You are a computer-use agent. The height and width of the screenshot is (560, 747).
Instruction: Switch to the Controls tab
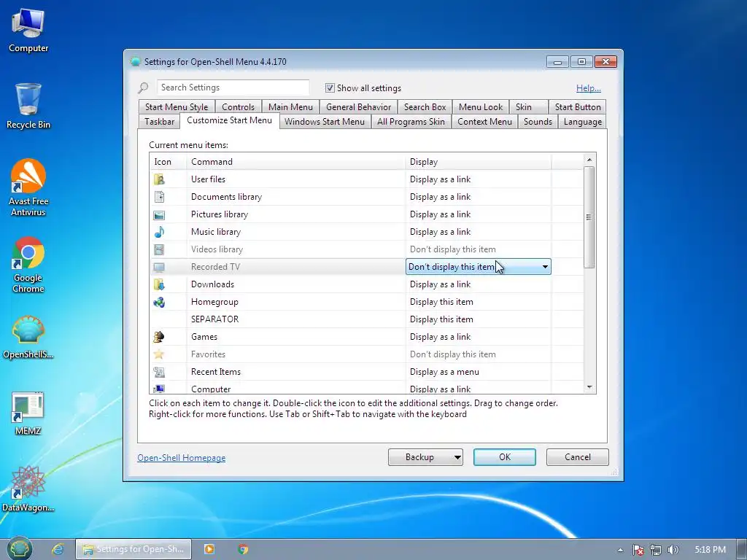239,107
